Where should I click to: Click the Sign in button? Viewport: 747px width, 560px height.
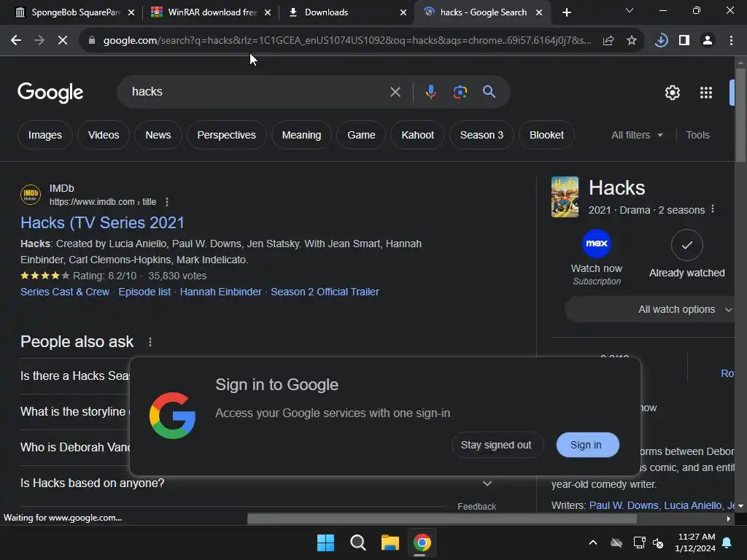click(588, 445)
